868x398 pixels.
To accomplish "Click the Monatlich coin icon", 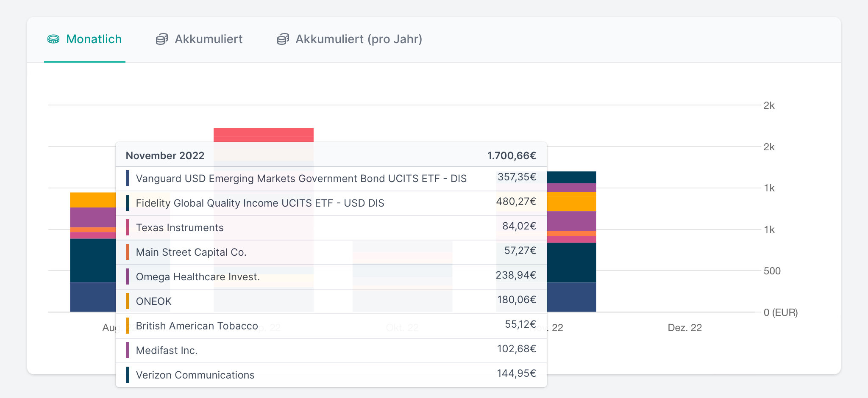I will tap(53, 39).
